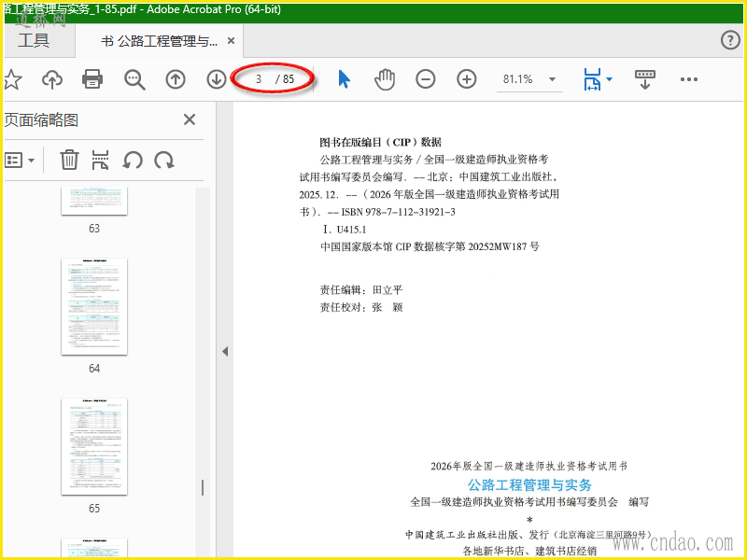Switch to the 公路工程管理与 document tab

click(x=159, y=41)
